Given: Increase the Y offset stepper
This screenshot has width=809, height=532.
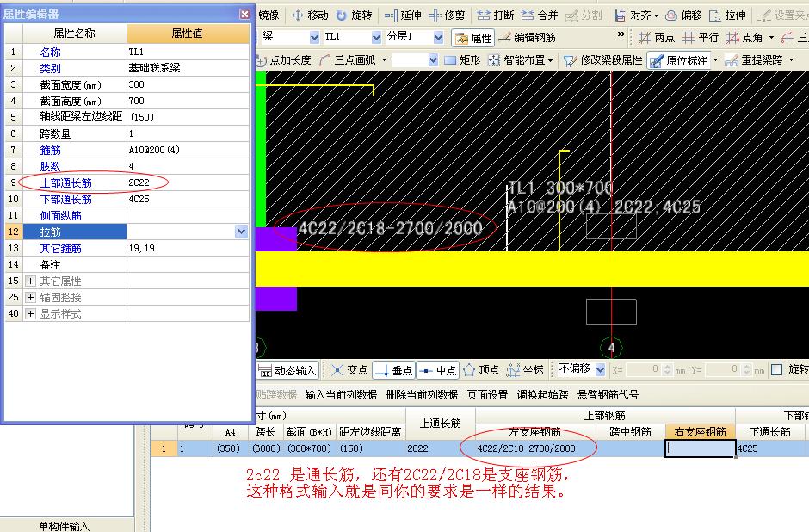Looking at the screenshot, I should pos(747,367).
